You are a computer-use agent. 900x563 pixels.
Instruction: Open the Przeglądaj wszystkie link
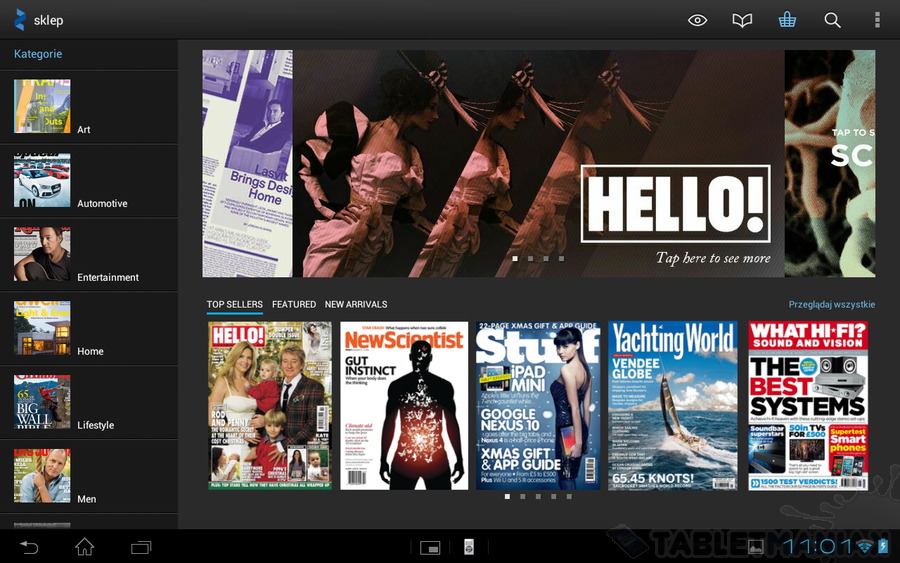pos(832,305)
